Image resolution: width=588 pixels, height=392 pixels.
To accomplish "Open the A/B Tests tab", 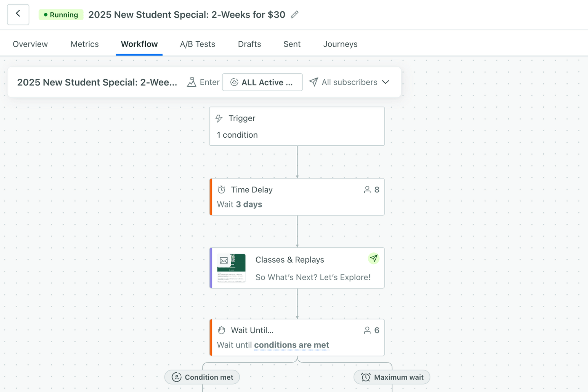I will tap(198, 44).
